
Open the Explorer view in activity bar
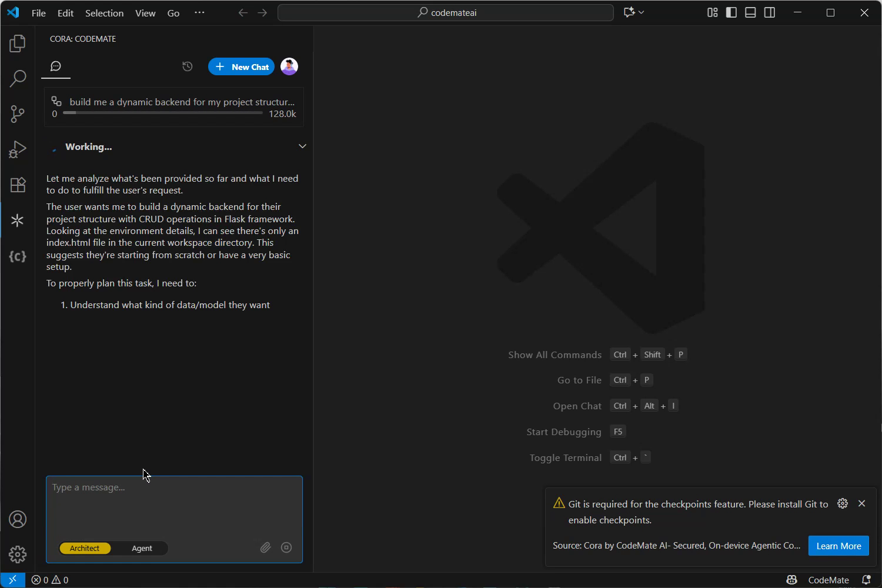click(18, 43)
